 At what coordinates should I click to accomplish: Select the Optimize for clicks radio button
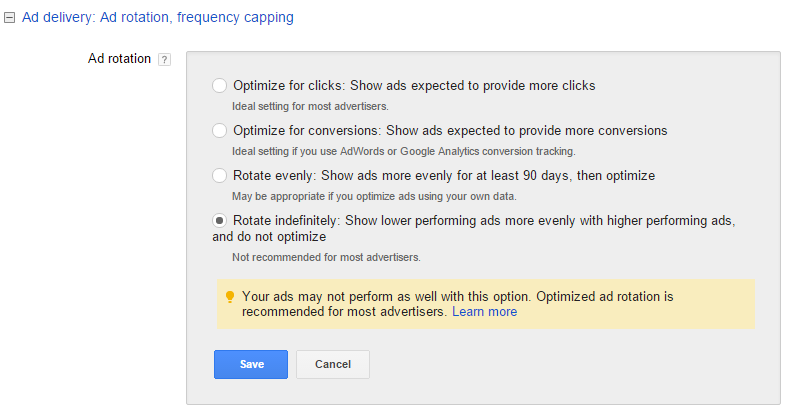219,86
